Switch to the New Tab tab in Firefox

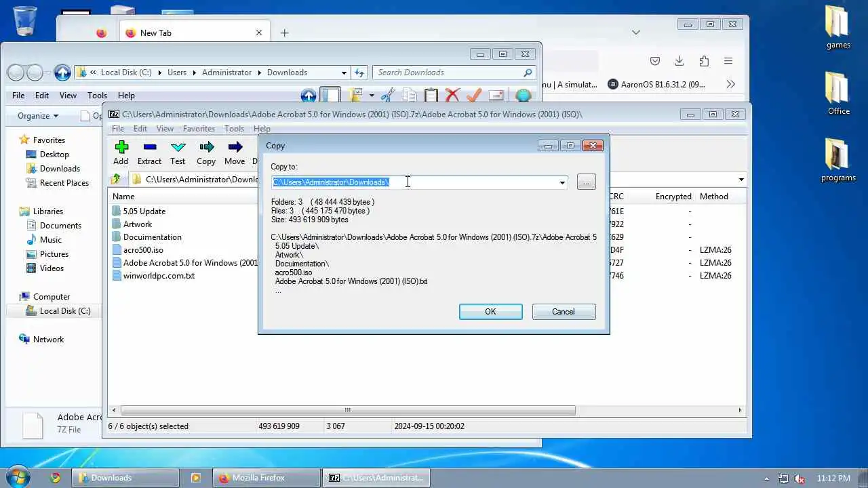[x=195, y=33]
